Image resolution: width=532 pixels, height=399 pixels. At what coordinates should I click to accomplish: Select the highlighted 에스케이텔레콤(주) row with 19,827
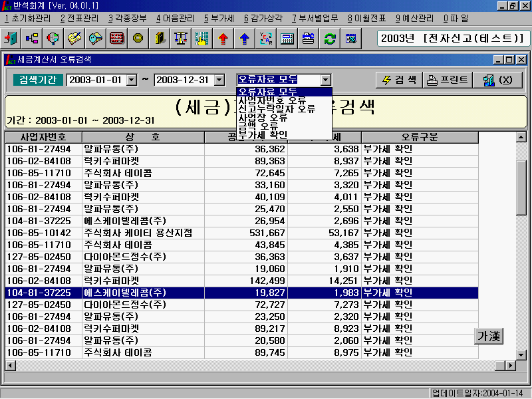click(241, 293)
